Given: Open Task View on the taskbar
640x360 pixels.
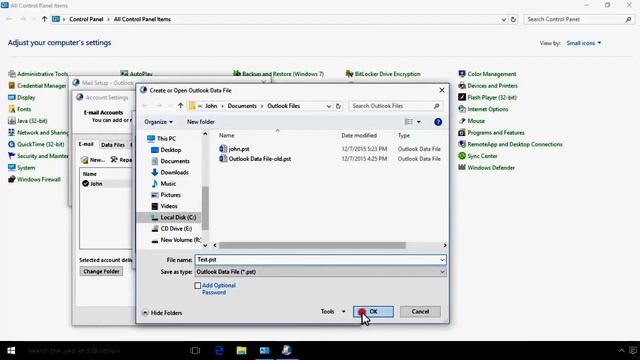Looking at the screenshot, I should 195,351.
